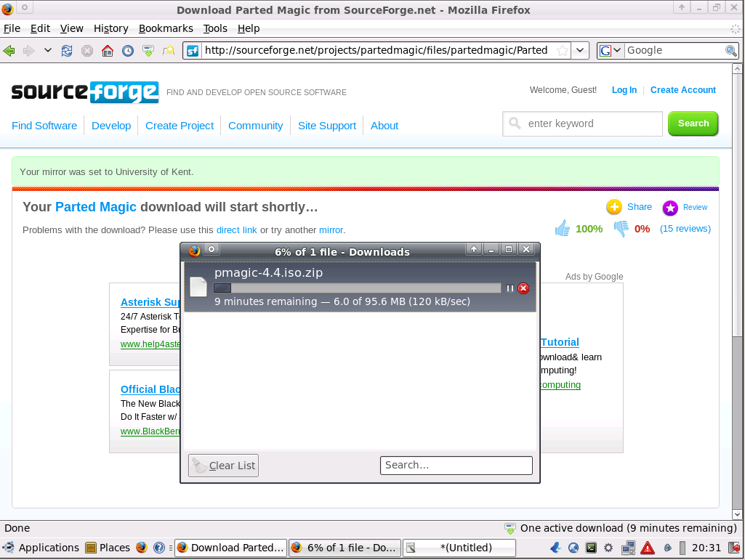Click the Tutorial ad link
745x560 pixels.
click(x=560, y=342)
